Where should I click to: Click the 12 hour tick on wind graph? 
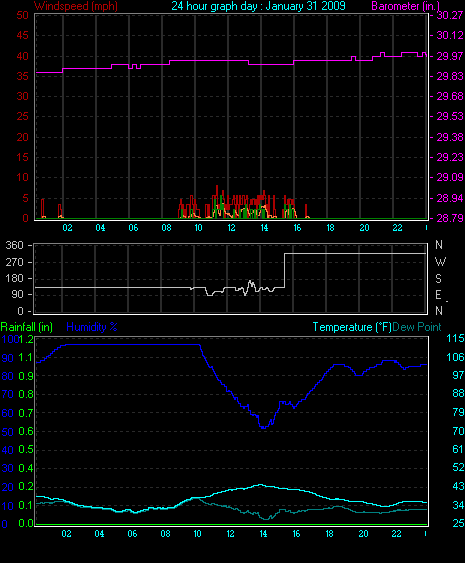231,228
